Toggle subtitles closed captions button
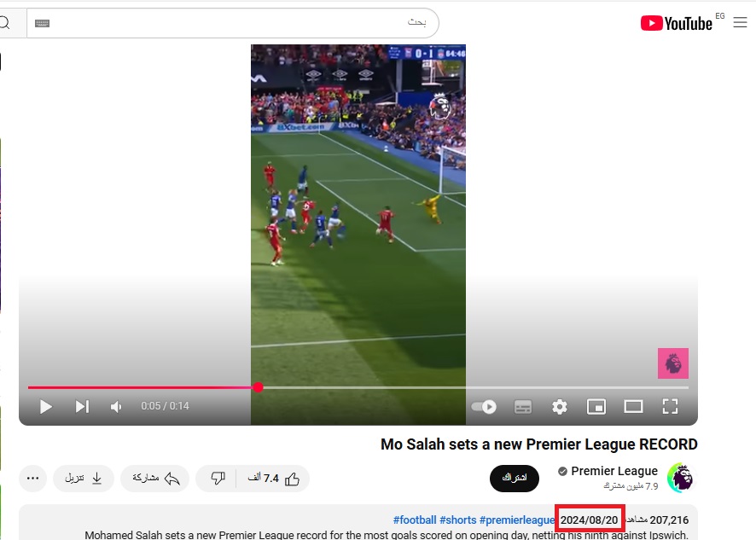 (523, 407)
